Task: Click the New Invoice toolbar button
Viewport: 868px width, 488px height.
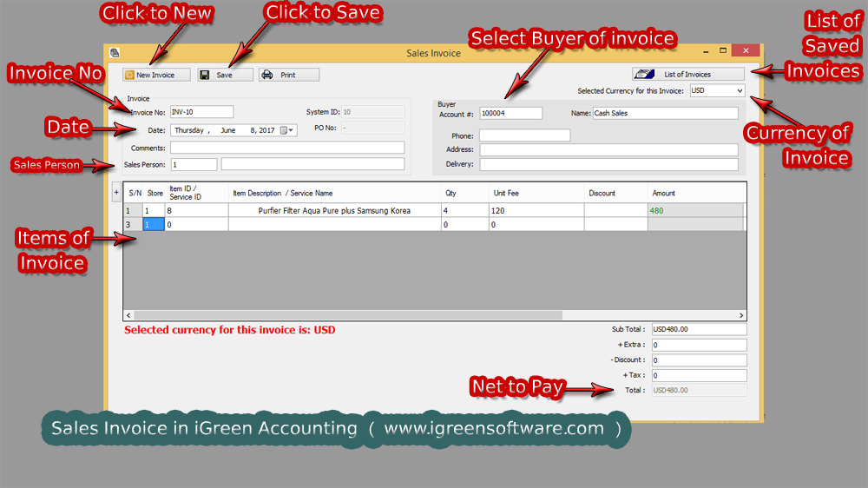Action: [156, 76]
